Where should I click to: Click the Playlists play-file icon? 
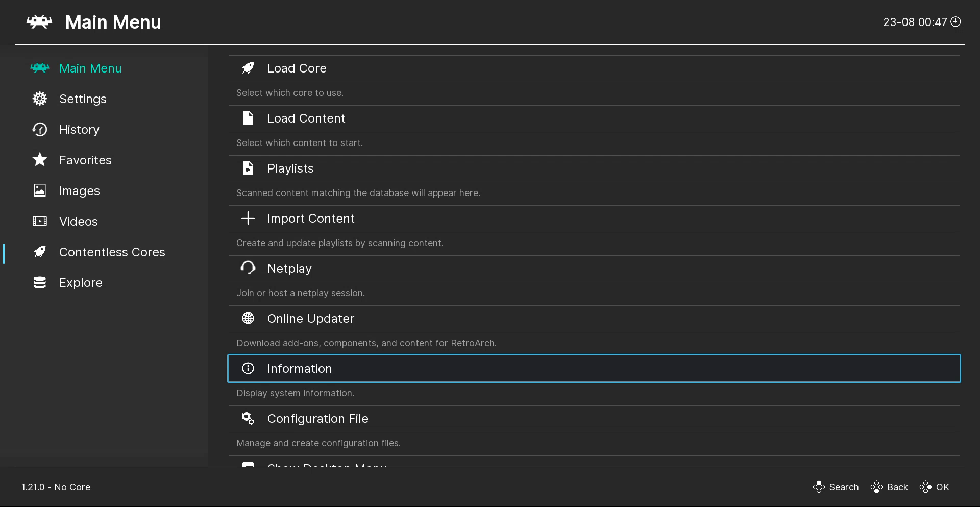[x=248, y=168]
